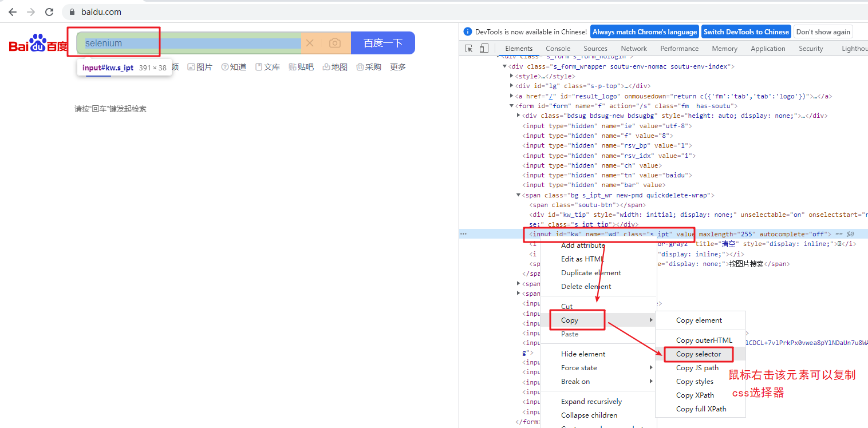This screenshot has height=428, width=868.
Task: Expand the div id="lg" node
Action: point(512,86)
